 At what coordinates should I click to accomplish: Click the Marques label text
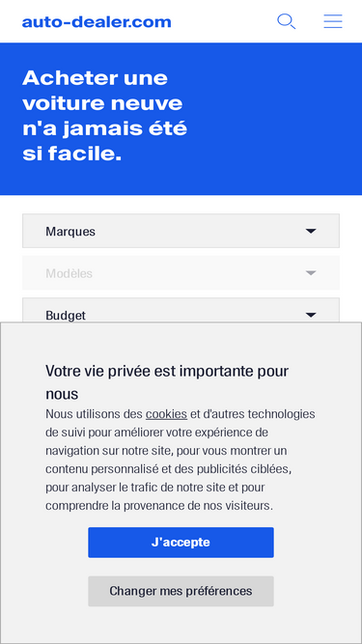point(70,232)
